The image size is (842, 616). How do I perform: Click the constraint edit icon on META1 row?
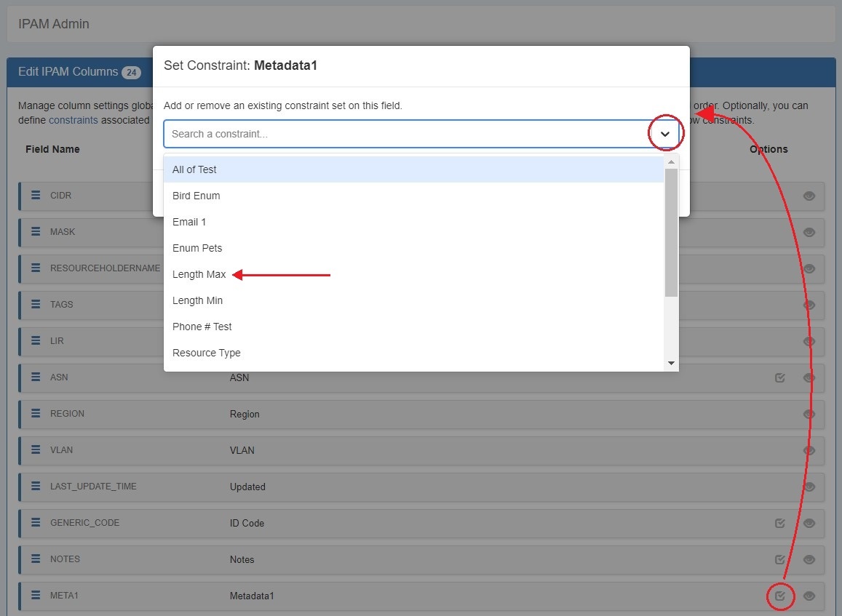[779, 596]
